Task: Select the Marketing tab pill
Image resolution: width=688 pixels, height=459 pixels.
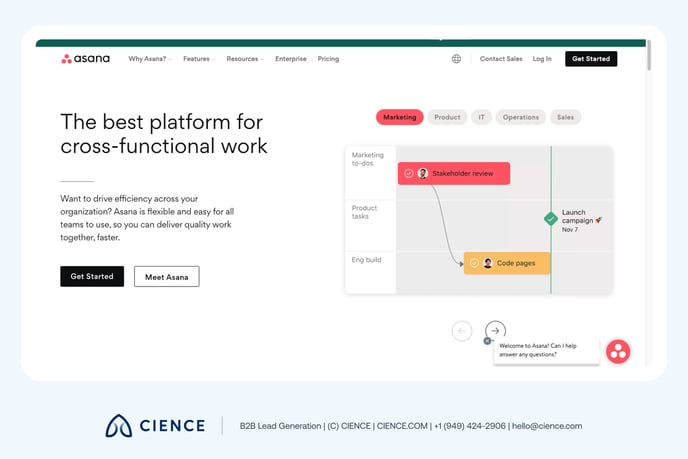Action: coord(400,117)
